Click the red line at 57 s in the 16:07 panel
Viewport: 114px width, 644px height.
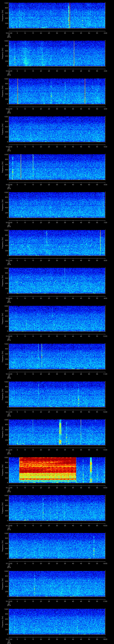coord(100,243)
